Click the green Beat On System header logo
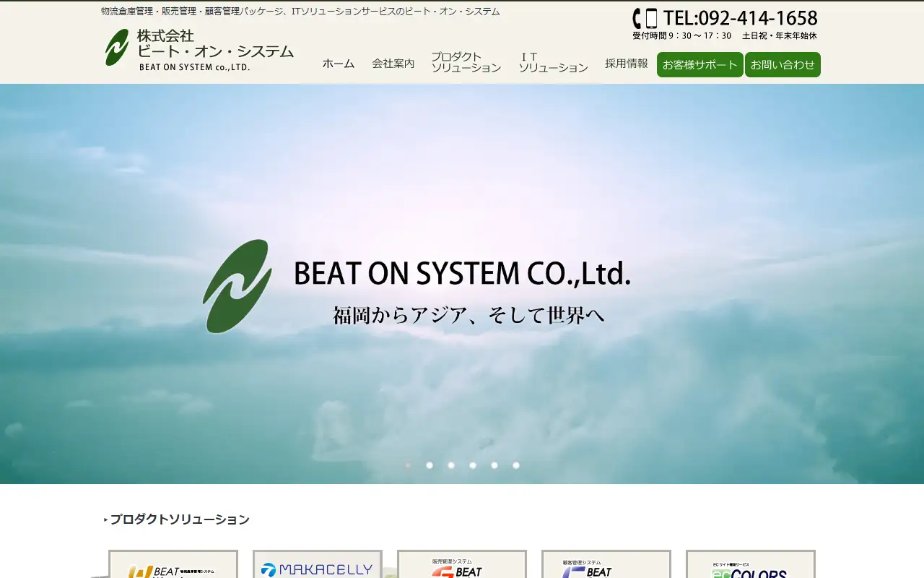The width and height of the screenshot is (924, 578). [x=116, y=48]
